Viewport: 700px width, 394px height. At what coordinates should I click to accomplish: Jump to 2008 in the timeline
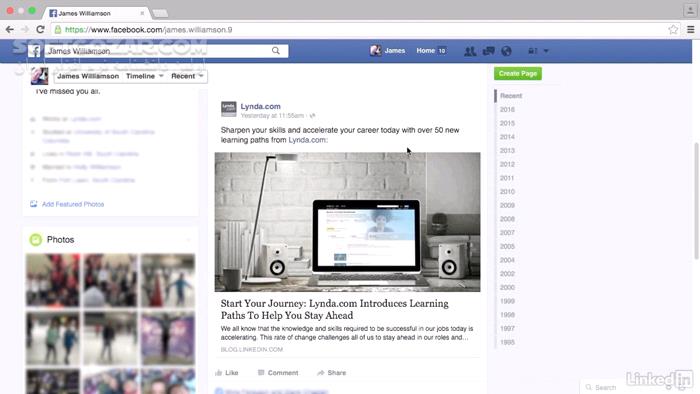point(507,219)
